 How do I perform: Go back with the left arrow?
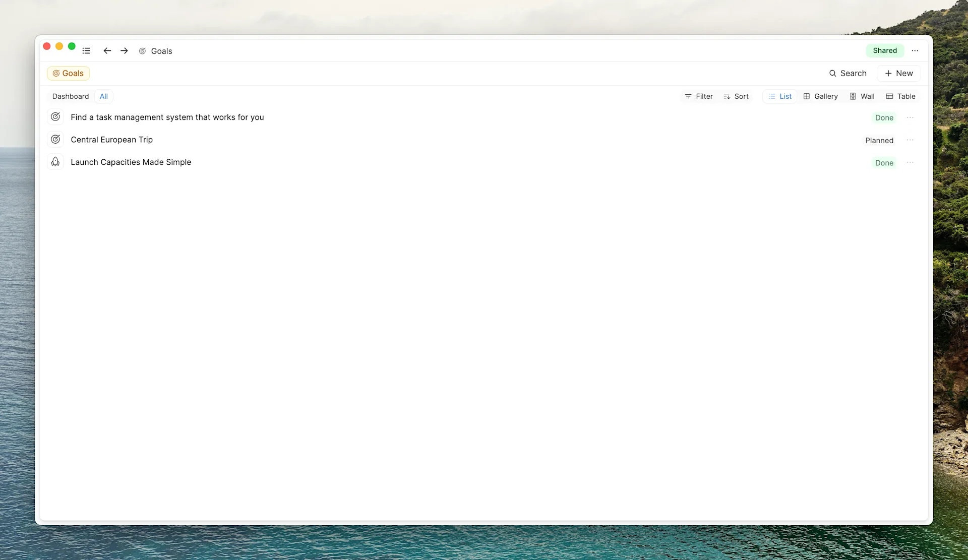tap(107, 51)
